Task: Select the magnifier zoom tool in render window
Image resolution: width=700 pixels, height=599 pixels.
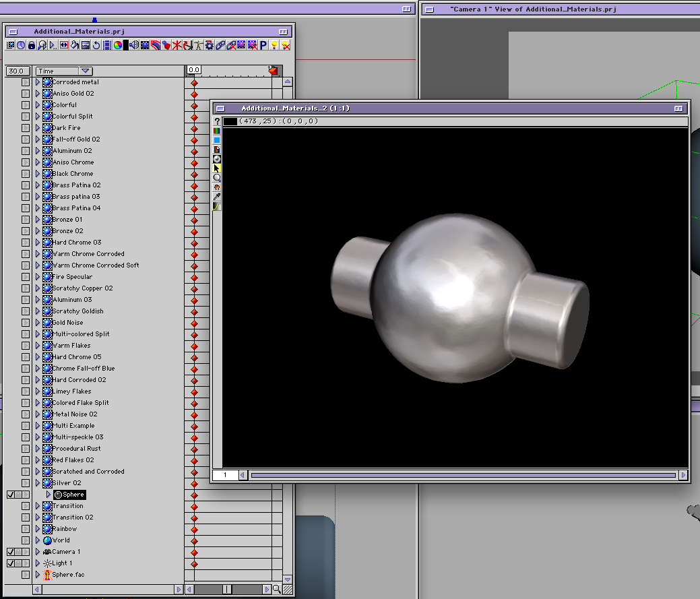Action: [217, 178]
